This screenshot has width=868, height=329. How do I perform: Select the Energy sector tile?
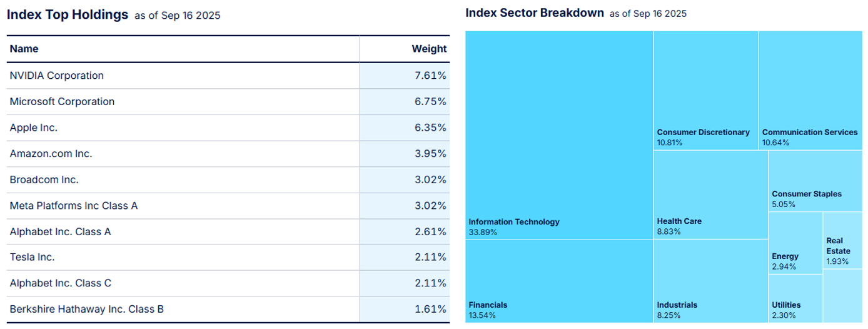coord(795,243)
